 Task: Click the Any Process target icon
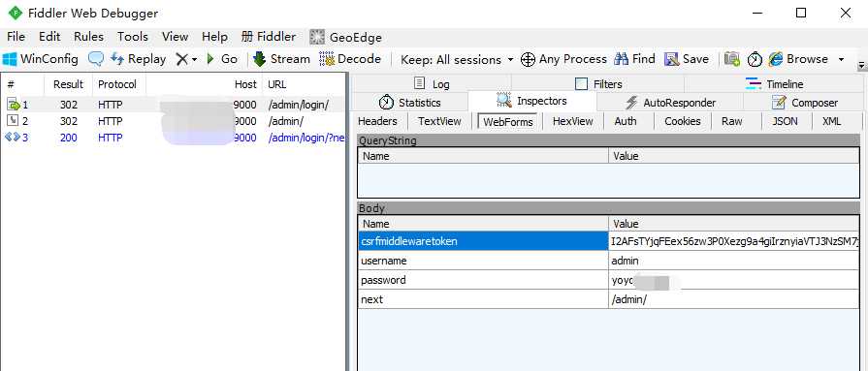tap(528, 59)
